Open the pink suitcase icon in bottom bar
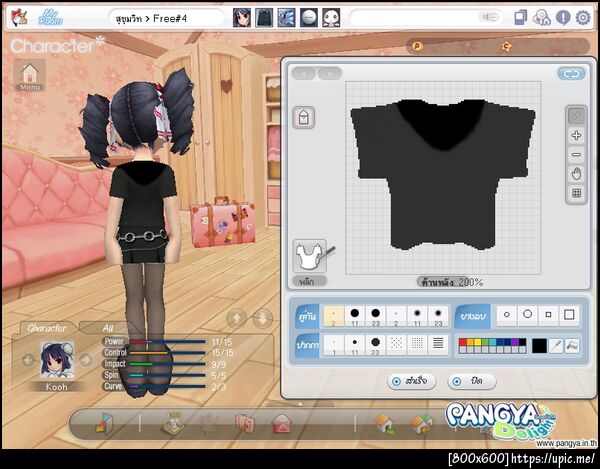The width and height of the screenshot is (600, 469). pyautogui.click(x=245, y=423)
